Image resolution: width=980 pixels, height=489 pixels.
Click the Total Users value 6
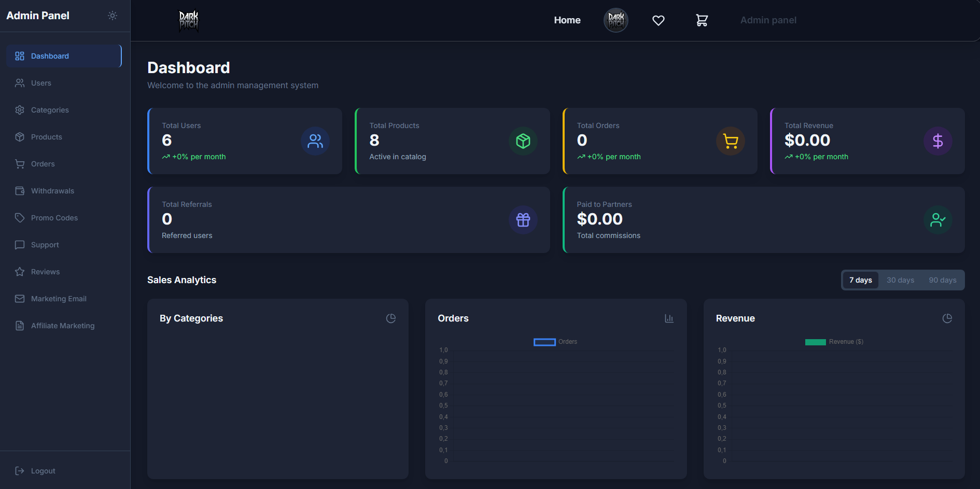coord(167,140)
